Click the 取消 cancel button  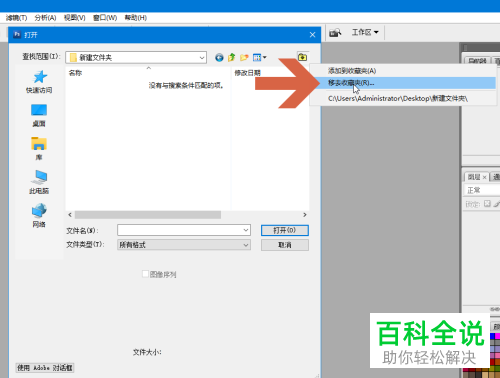pos(285,245)
